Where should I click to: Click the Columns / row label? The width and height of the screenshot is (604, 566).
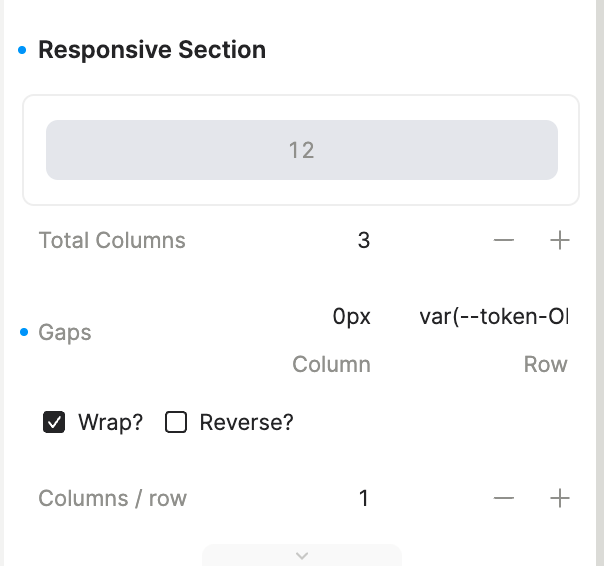tap(112, 498)
